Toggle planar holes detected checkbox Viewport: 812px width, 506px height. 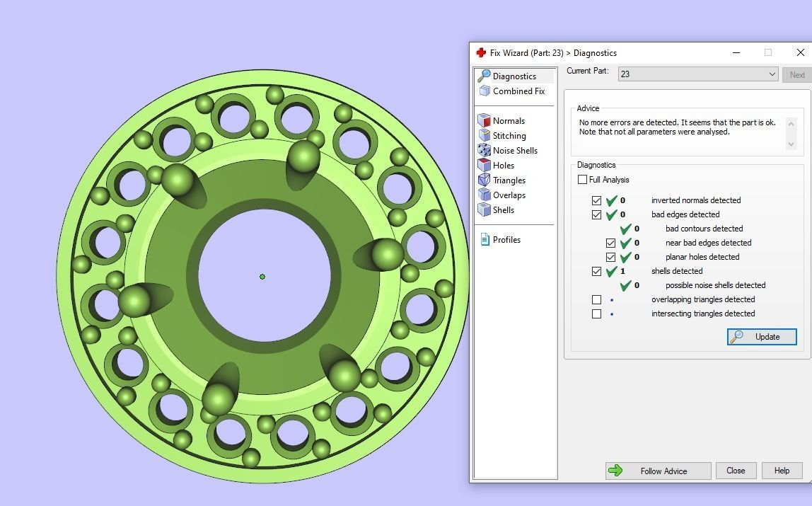click(610, 257)
